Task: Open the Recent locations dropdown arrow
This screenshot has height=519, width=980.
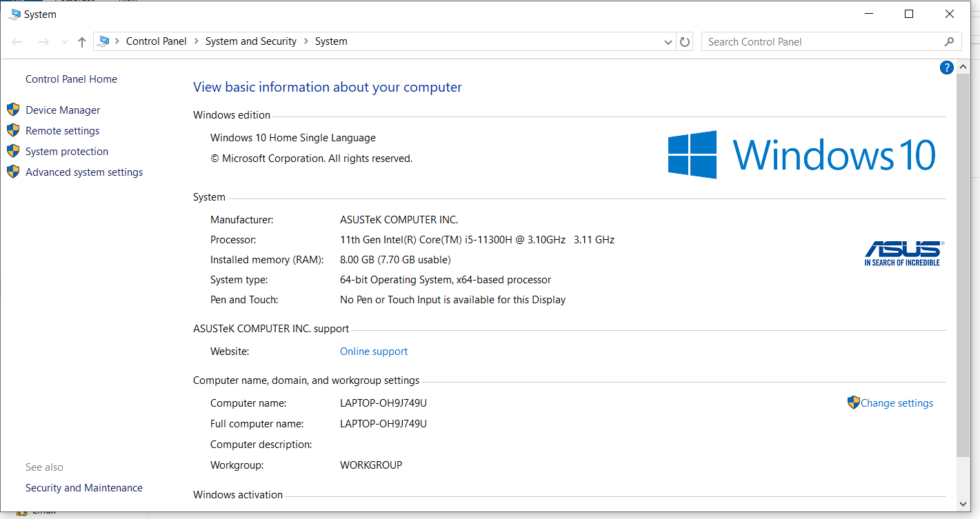Action: pos(64,42)
